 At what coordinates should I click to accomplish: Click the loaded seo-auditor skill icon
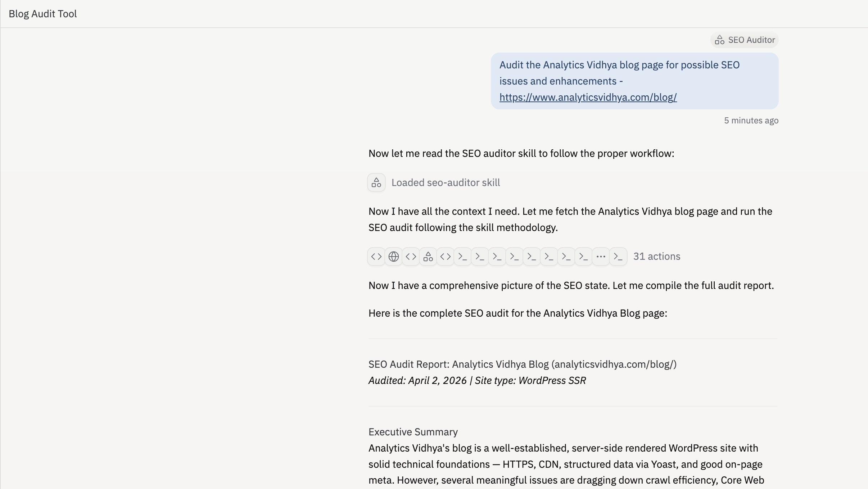click(x=376, y=182)
